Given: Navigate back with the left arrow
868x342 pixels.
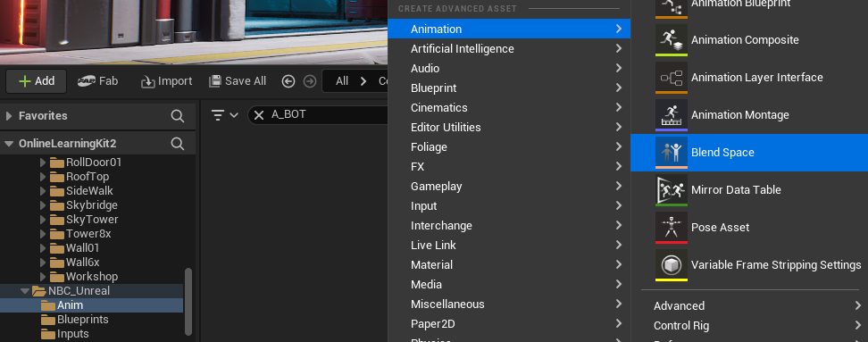Looking at the screenshot, I should coord(288,81).
